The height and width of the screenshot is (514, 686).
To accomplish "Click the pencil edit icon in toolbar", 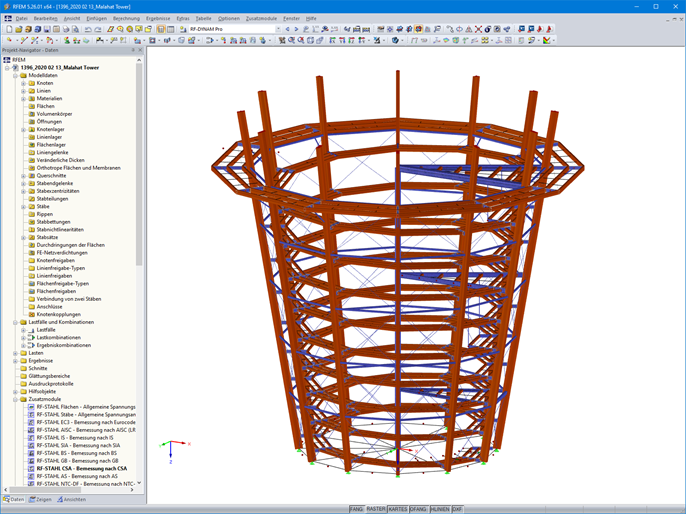I will pos(110,29).
